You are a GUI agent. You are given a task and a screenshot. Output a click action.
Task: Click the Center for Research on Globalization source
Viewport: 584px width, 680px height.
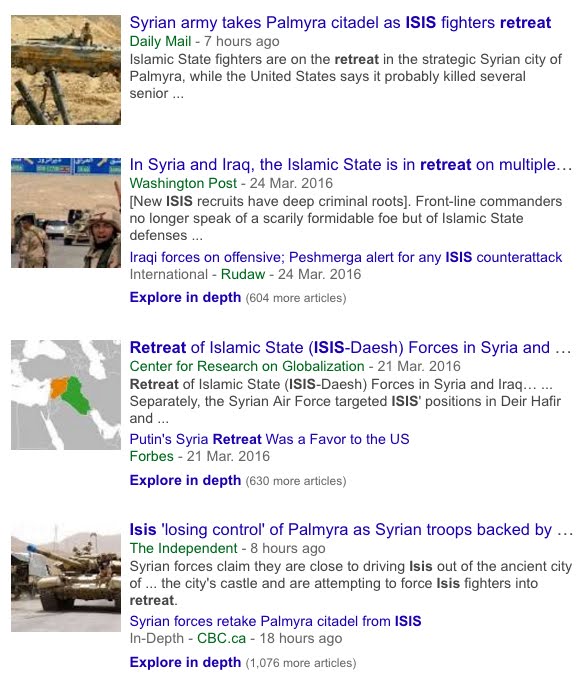tap(247, 366)
